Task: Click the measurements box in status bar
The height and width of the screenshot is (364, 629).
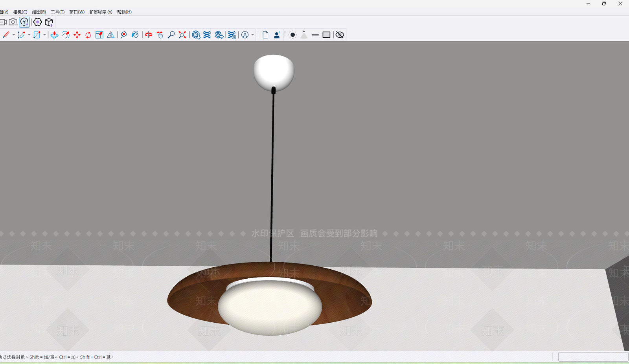Action: click(593, 357)
